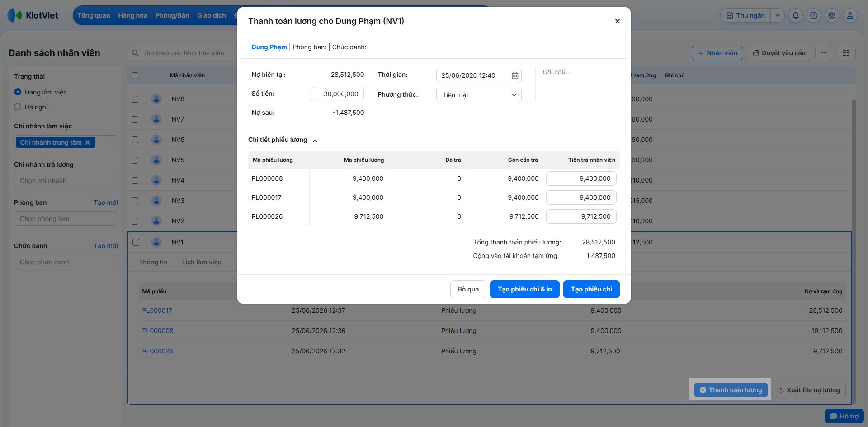Tick the checkbox for NV8

click(135, 99)
